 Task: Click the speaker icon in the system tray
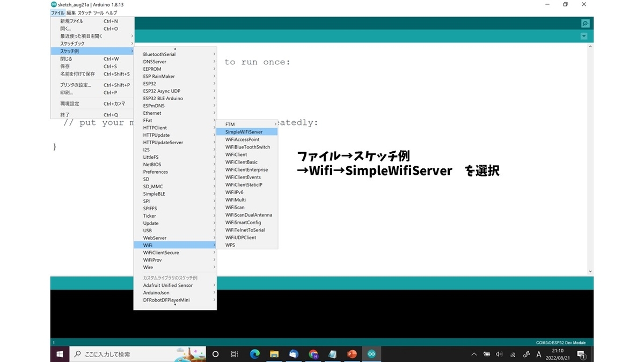click(x=499, y=354)
